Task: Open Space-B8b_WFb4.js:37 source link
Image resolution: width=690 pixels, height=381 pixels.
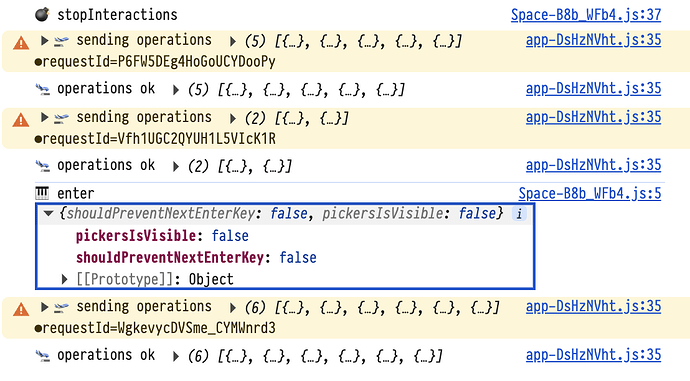Action: (x=586, y=15)
